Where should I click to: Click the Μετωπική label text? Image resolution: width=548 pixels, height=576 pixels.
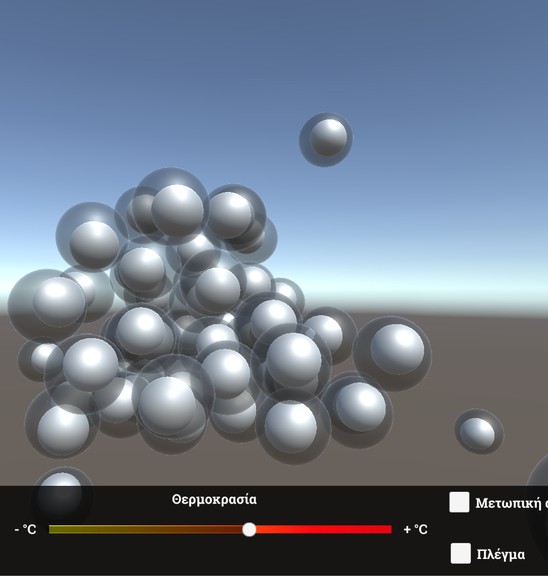pyautogui.click(x=511, y=503)
